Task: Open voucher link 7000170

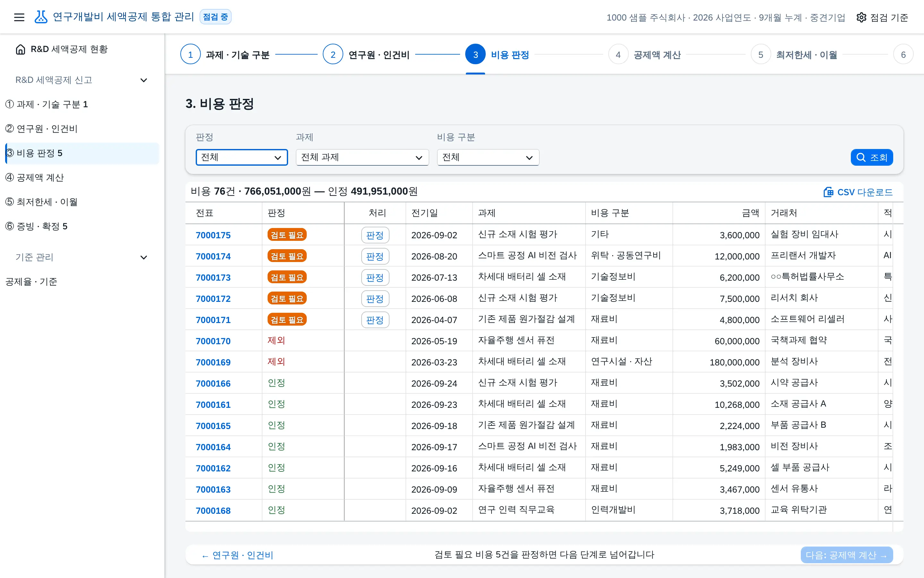Action: (213, 341)
